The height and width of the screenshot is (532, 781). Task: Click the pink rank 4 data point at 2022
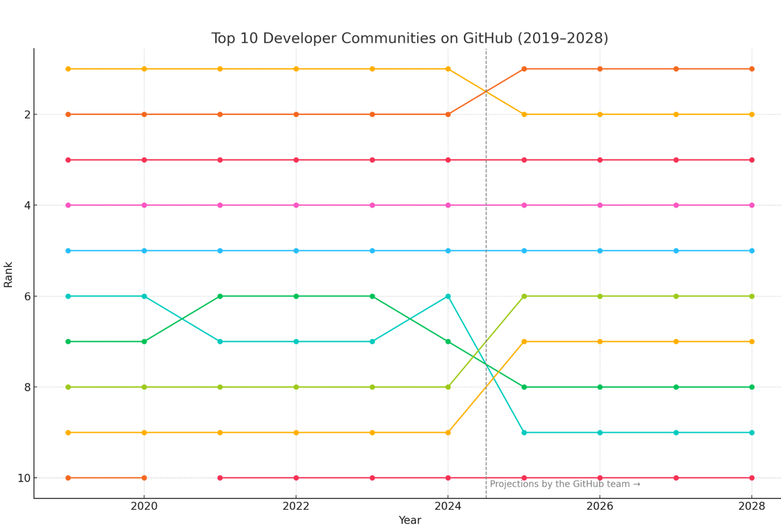click(x=296, y=205)
